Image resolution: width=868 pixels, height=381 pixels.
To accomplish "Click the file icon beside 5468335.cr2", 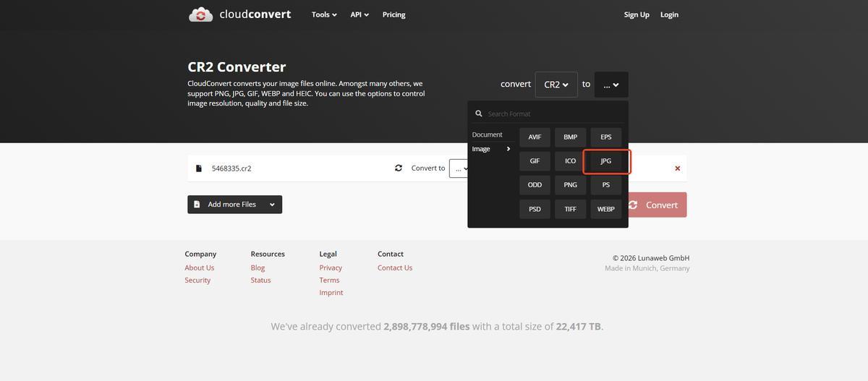I will 199,168.
